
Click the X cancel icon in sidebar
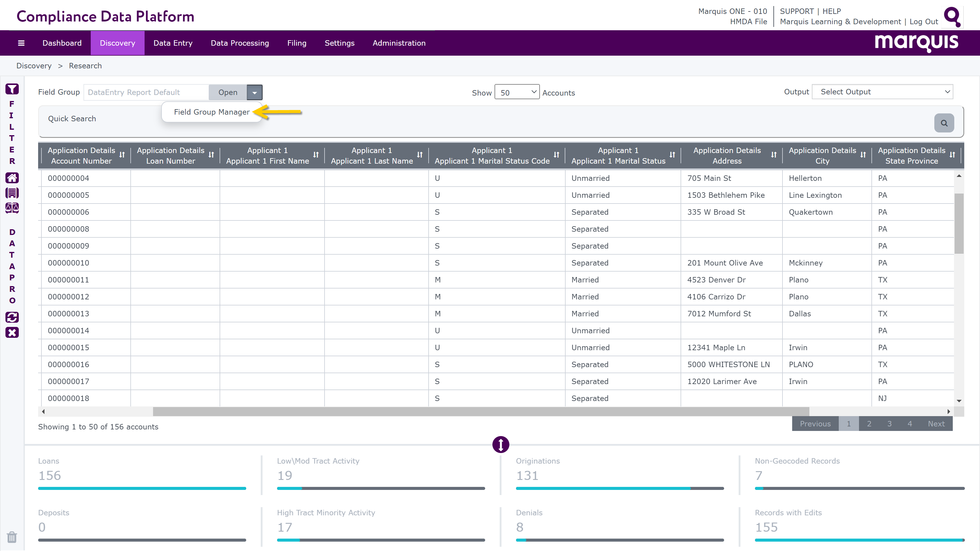point(12,332)
